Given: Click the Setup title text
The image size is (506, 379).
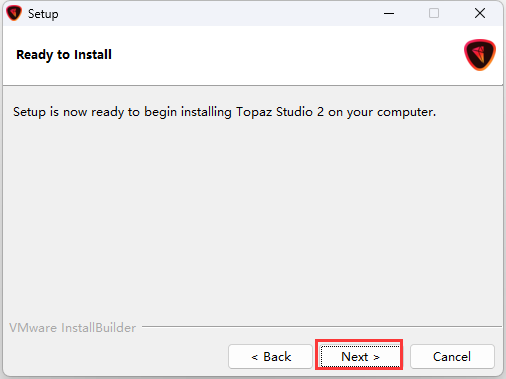Looking at the screenshot, I should coord(43,14).
